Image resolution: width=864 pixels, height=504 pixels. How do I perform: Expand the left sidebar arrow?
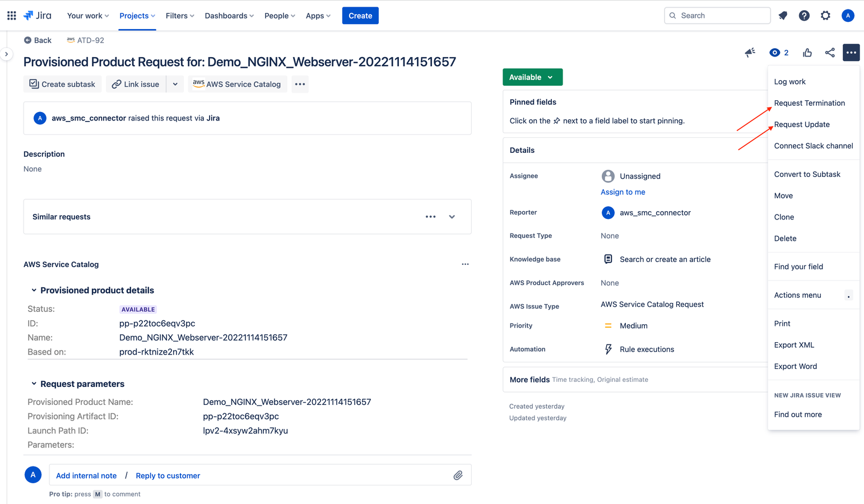tap(6, 54)
